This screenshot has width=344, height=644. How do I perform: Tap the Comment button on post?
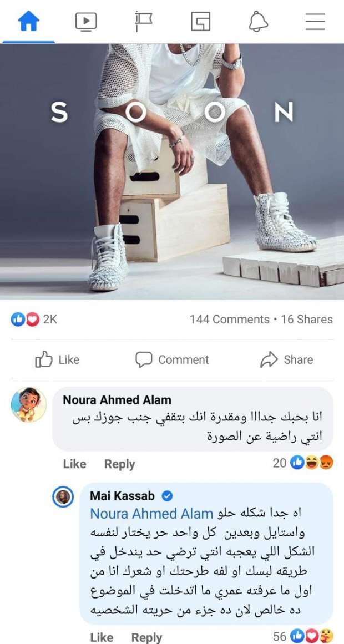172,360
